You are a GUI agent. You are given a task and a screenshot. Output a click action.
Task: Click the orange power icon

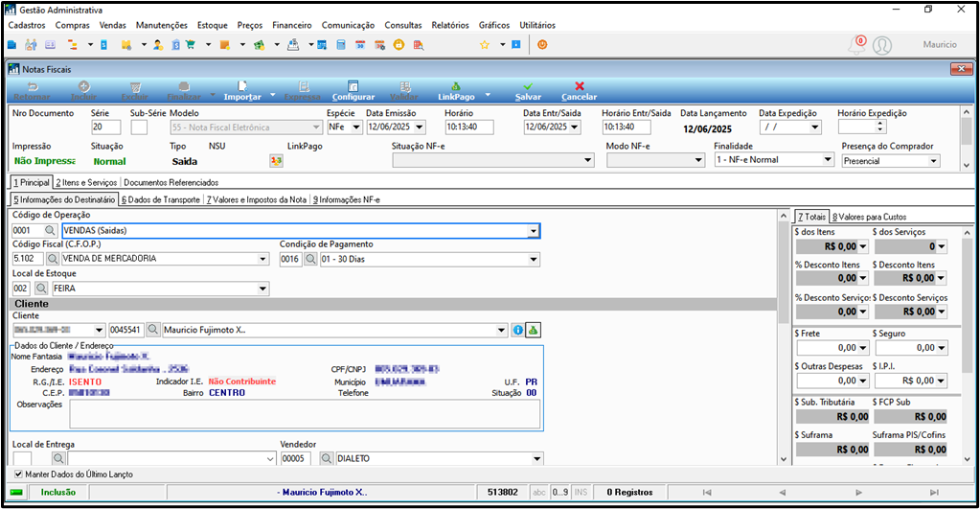coord(542,45)
